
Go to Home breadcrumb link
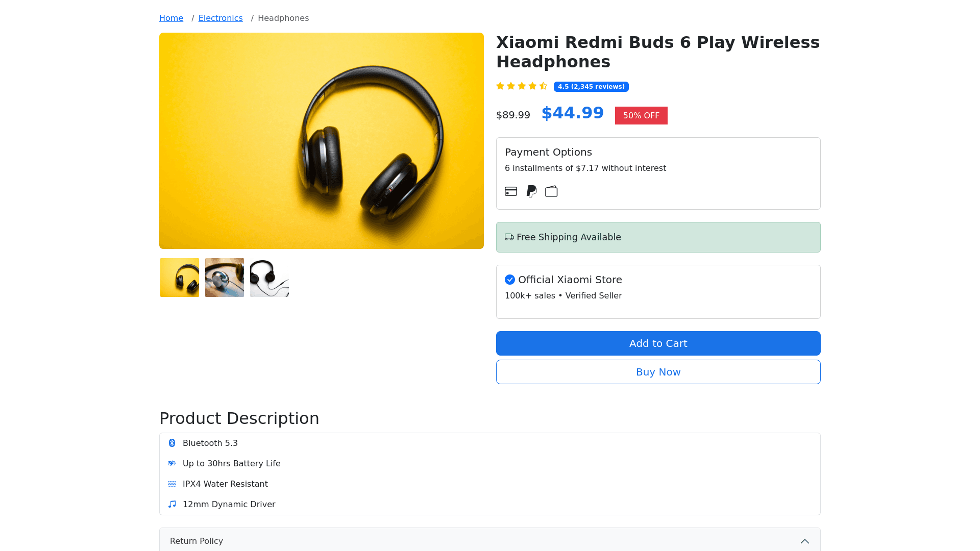171,18
